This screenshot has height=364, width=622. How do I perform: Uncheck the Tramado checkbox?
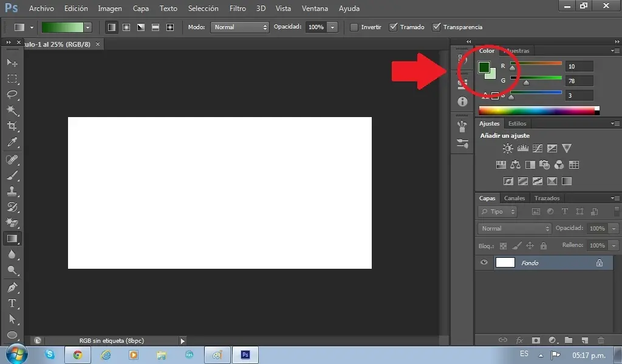[x=393, y=27]
